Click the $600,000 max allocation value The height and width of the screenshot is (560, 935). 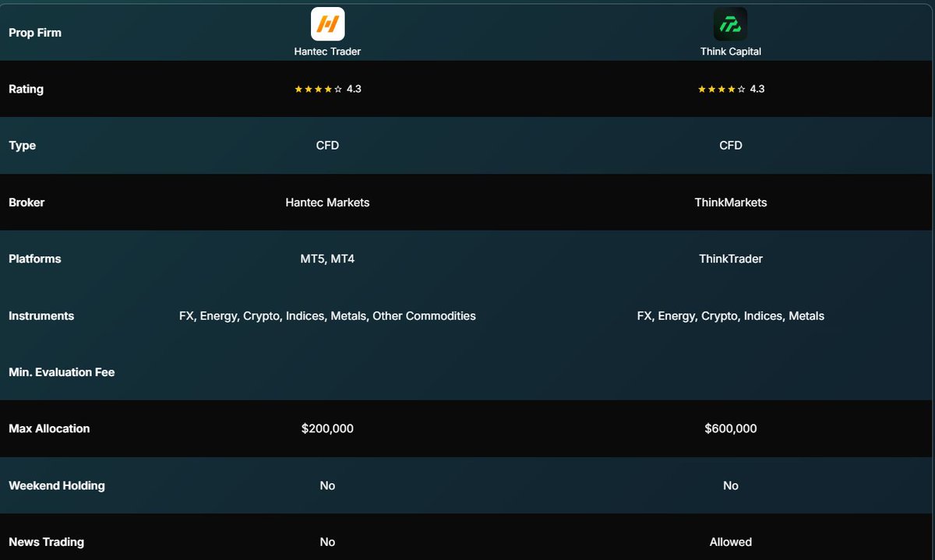point(731,428)
